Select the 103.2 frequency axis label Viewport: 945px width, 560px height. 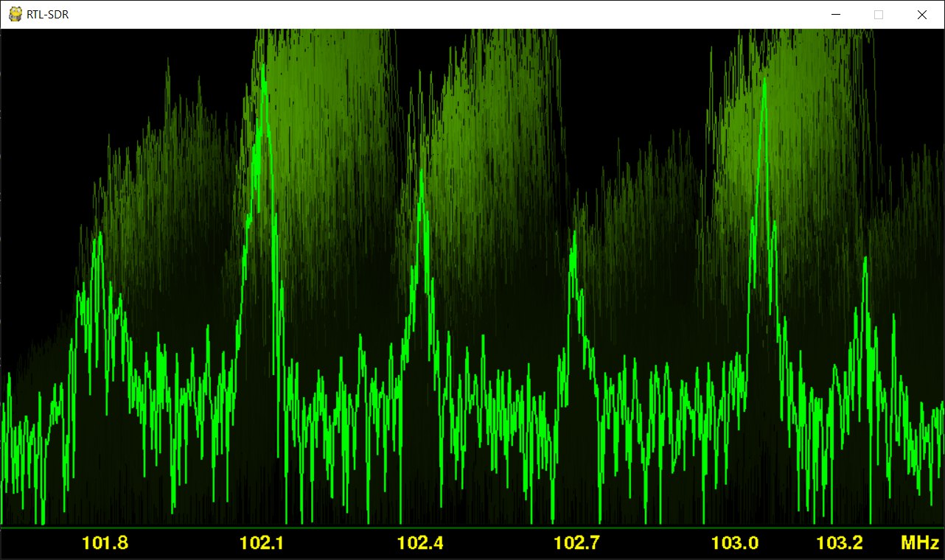[839, 544]
